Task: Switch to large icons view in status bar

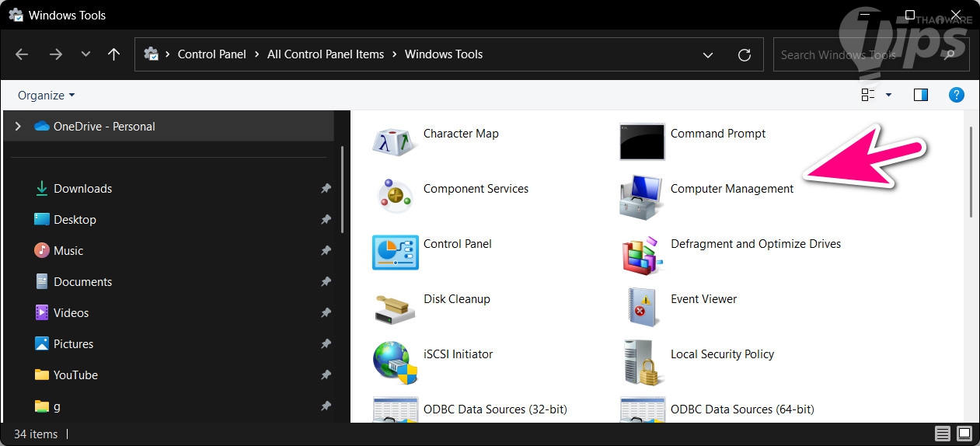Action: click(964, 434)
